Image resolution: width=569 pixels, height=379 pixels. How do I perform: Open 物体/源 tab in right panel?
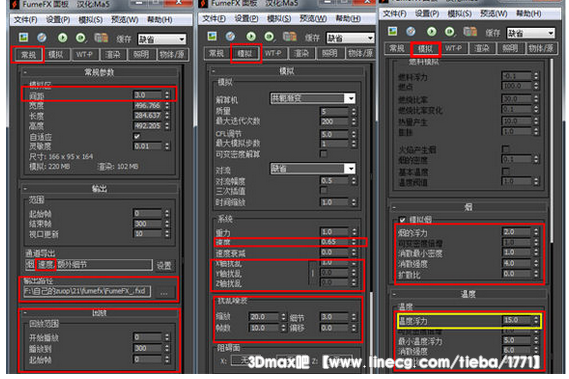[540, 48]
